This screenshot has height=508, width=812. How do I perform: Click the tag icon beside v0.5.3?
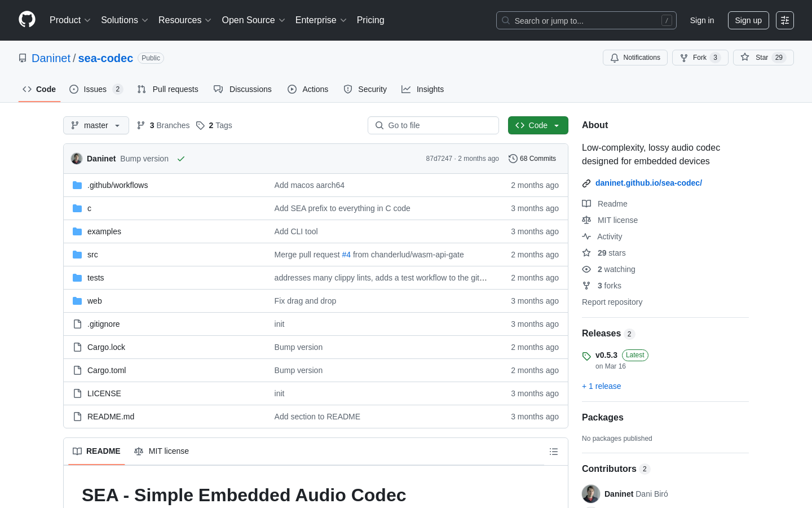(x=586, y=356)
